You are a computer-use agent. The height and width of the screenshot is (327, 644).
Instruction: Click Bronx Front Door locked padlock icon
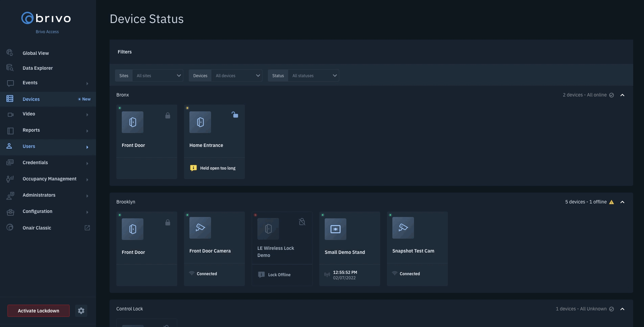[x=168, y=115]
